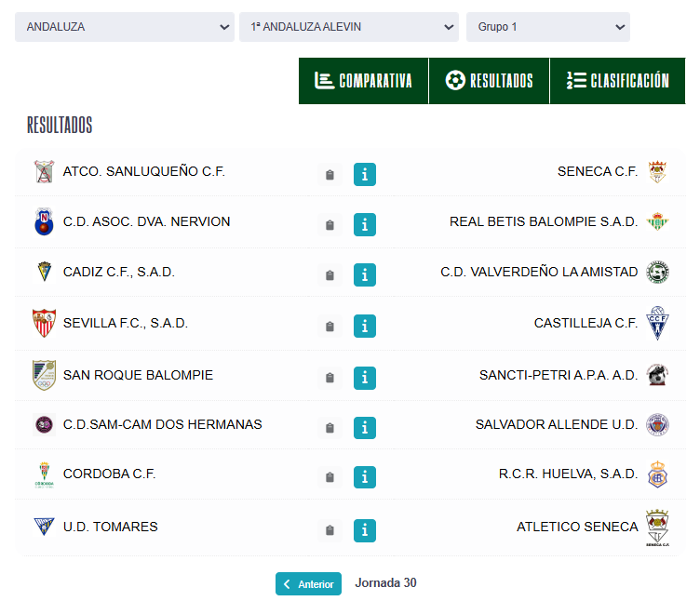Viewport: 700px width, 601px height.
Task: Click team name C.D.SAM-CAM DOS HERMANAS
Action: pos(163,424)
